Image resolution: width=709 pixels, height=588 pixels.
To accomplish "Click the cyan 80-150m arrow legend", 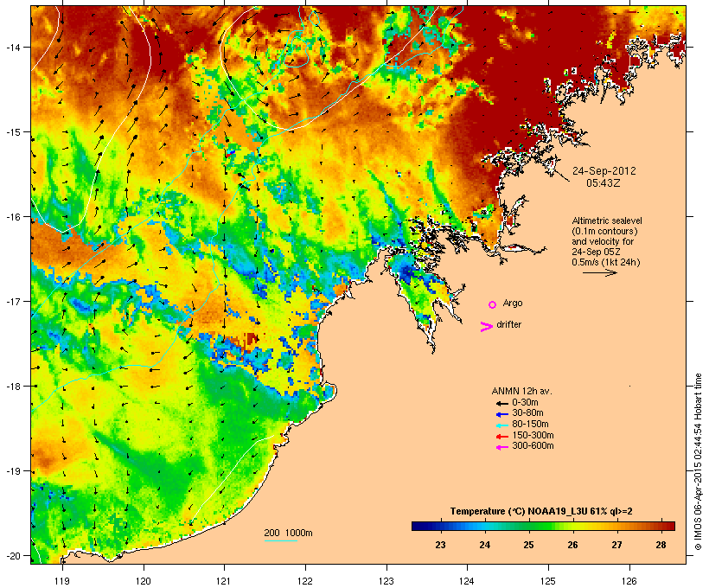I will pyautogui.click(x=502, y=425).
